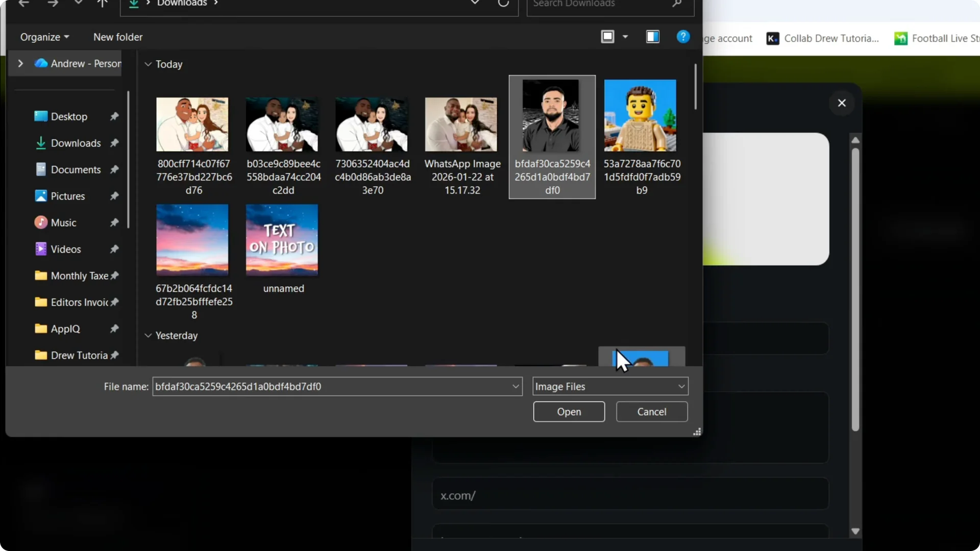Unpin the Downloads folder from sidebar
Image resolution: width=980 pixels, height=551 pixels.
point(115,143)
